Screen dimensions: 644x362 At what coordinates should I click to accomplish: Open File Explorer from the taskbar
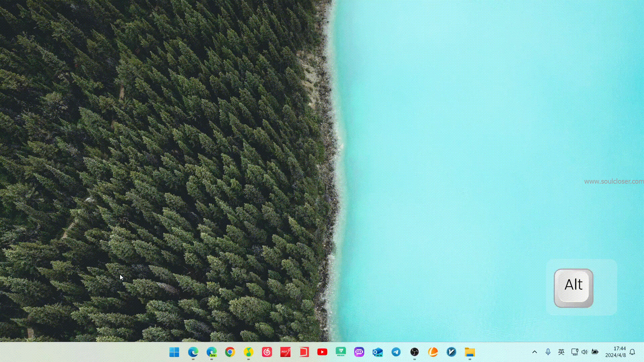[x=470, y=352]
